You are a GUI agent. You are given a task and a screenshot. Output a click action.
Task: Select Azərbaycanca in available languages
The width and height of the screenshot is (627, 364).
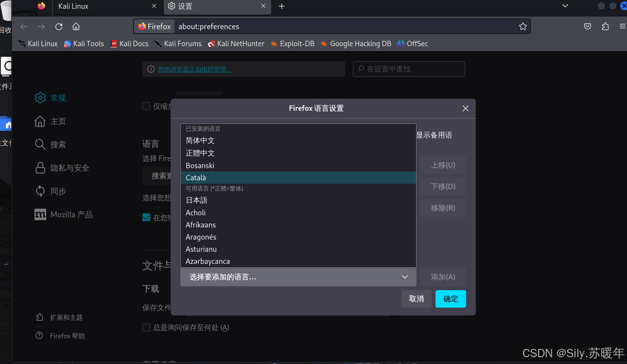pos(298,261)
